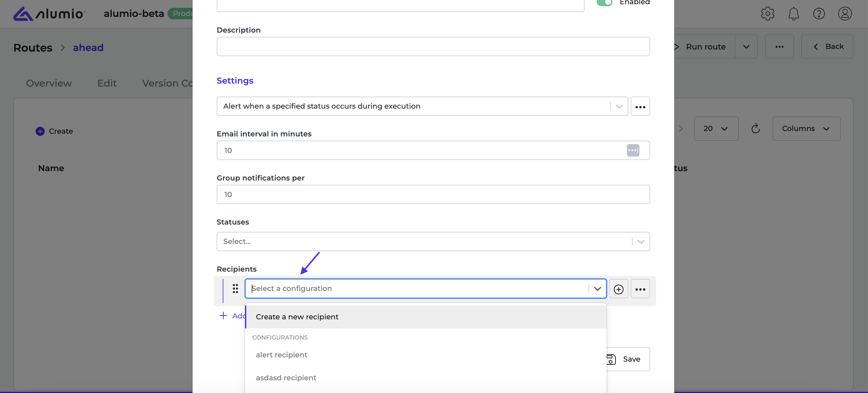
Task: Open the settings gear icon
Action: 767,14
